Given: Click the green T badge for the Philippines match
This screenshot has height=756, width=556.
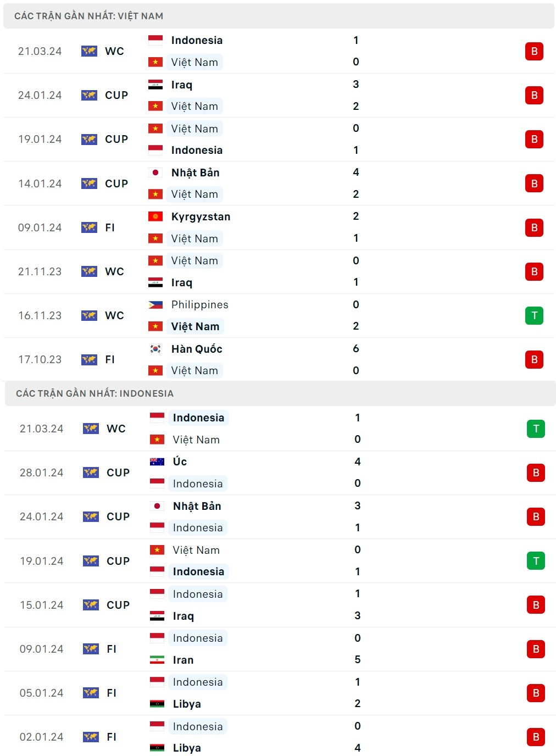Looking at the screenshot, I should pyautogui.click(x=534, y=315).
